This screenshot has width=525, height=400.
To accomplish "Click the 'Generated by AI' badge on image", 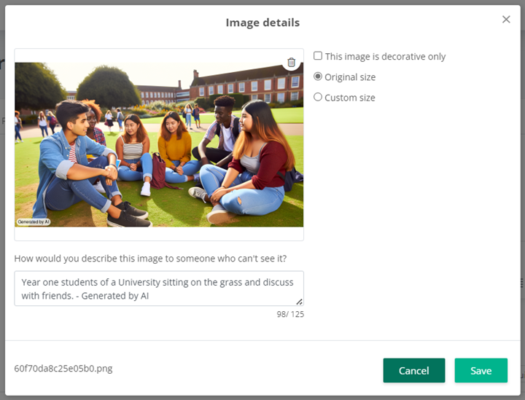I will (x=33, y=222).
